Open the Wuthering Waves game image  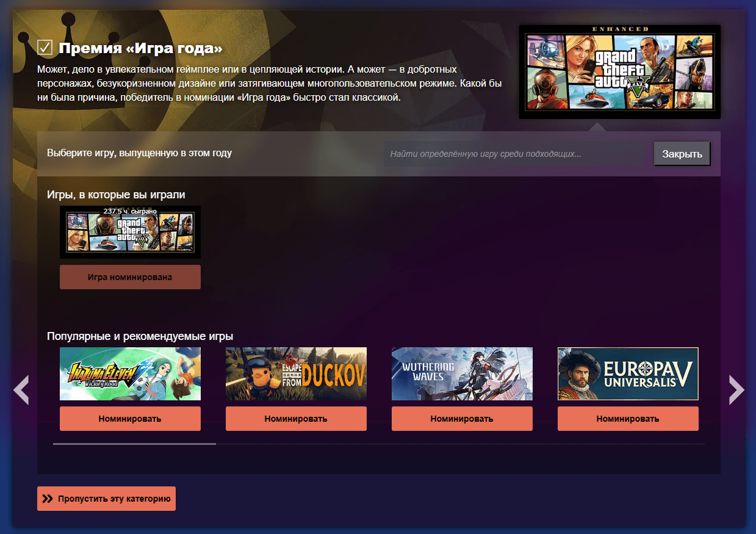(x=462, y=373)
